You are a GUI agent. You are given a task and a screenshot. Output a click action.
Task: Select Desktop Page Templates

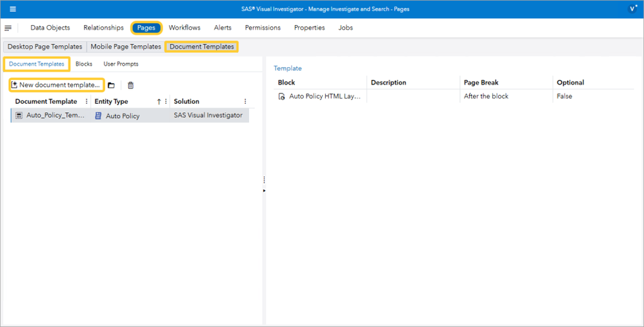point(45,47)
